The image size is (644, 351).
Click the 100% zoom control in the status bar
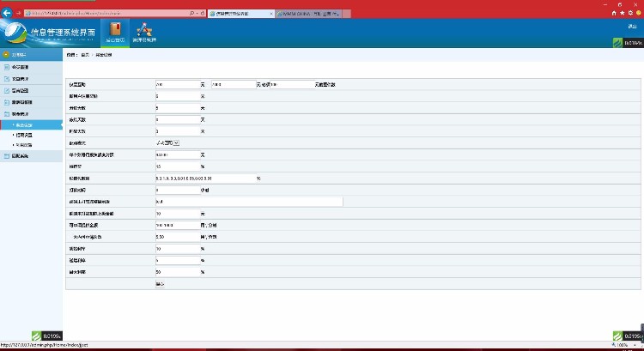(x=622, y=345)
